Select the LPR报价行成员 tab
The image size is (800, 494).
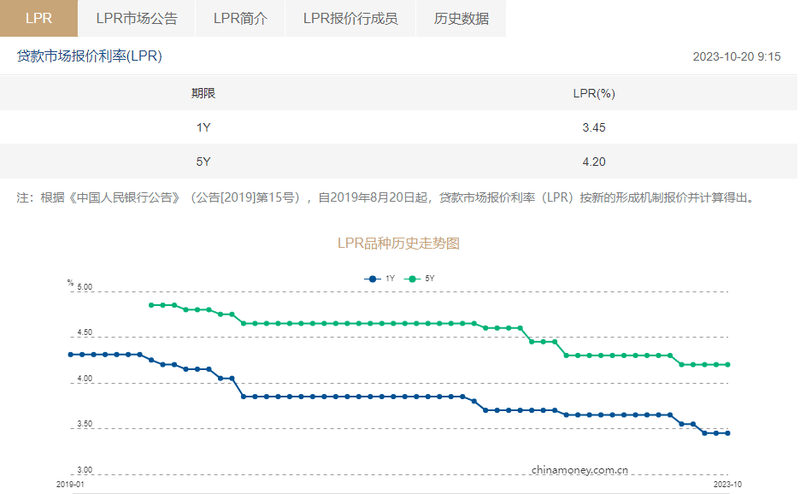351,18
